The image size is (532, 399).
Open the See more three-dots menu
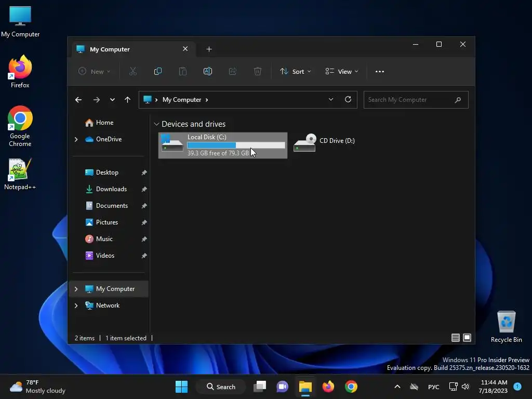(380, 72)
